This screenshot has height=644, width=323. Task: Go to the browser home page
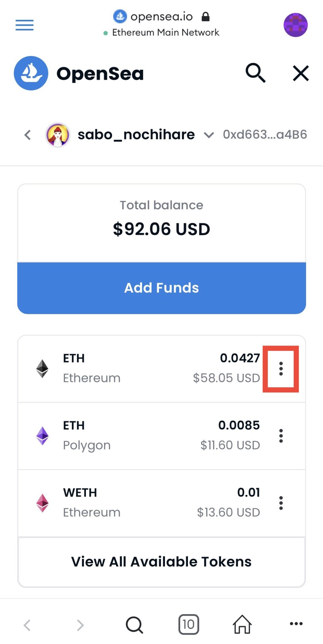[x=242, y=624]
